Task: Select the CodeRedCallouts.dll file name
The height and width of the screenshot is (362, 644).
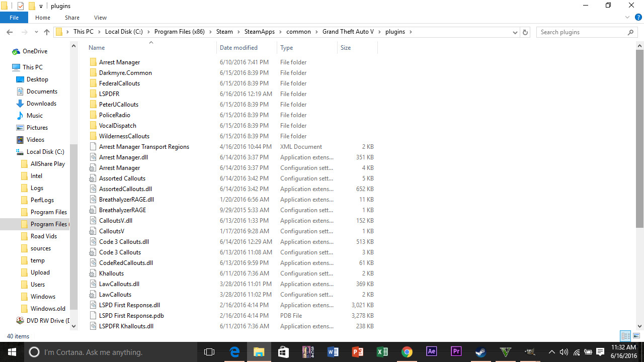Action: [126, 263]
